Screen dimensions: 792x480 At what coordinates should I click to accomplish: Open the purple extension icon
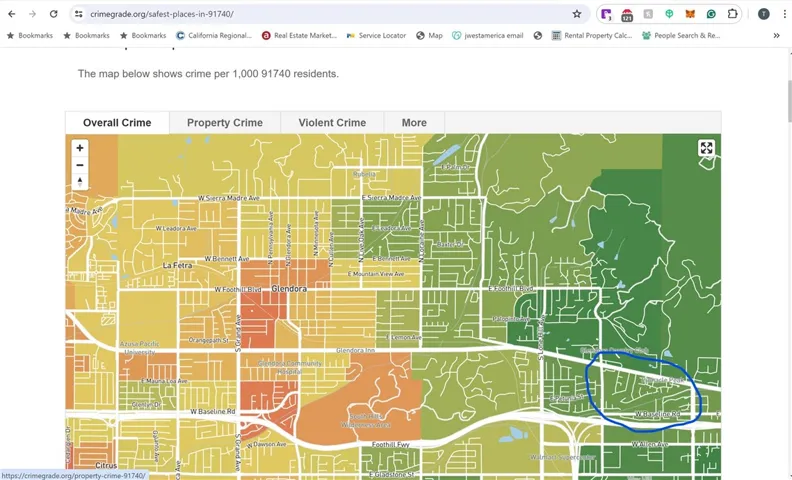(606, 14)
